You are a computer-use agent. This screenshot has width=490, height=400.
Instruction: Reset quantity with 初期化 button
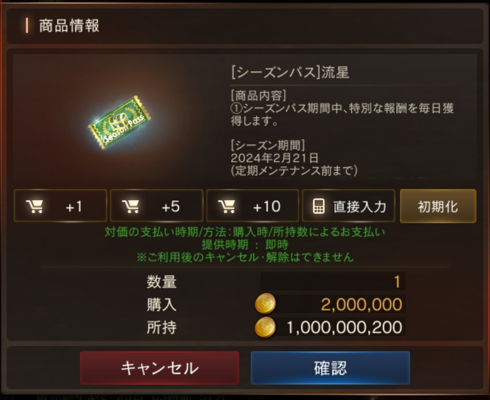pyautogui.click(x=438, y=206)
